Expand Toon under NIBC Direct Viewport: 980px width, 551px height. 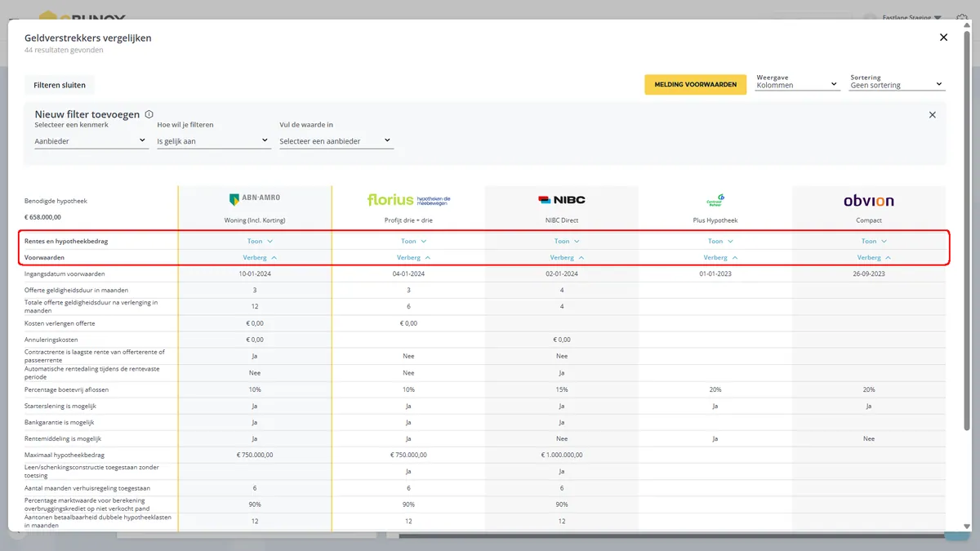(x=567, y=242)
